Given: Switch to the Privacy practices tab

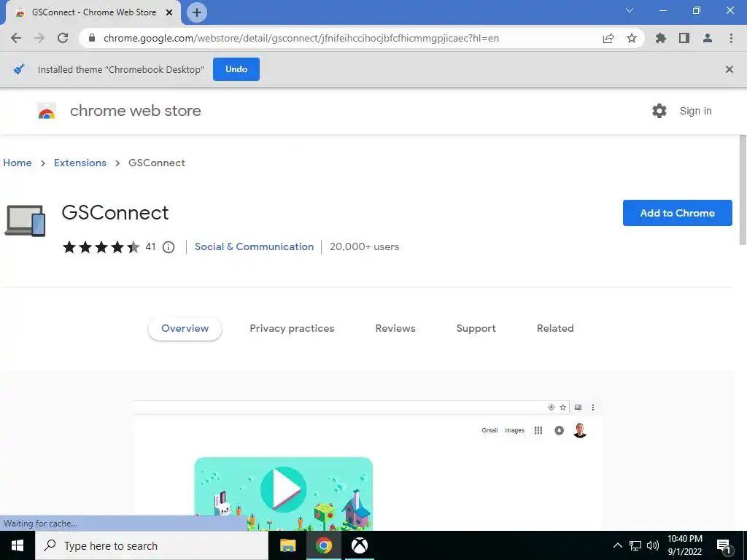Looking at the screenshot, I should 292,328.
